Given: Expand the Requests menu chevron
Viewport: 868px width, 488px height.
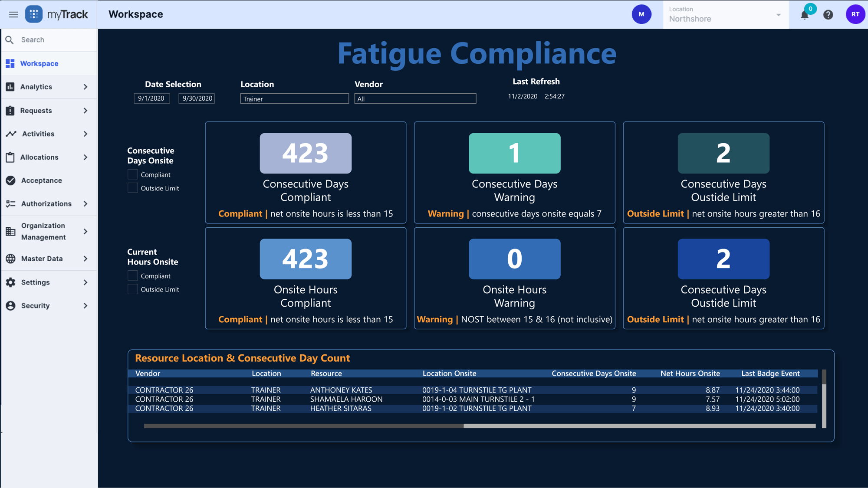Looking at the screenshot, I should click(85, 111).
